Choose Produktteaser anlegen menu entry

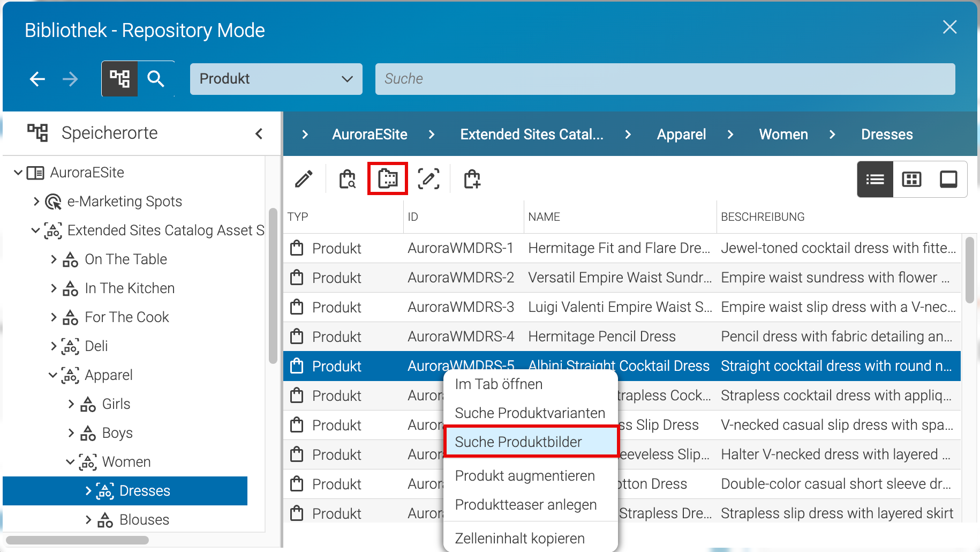tap(531, 505)
